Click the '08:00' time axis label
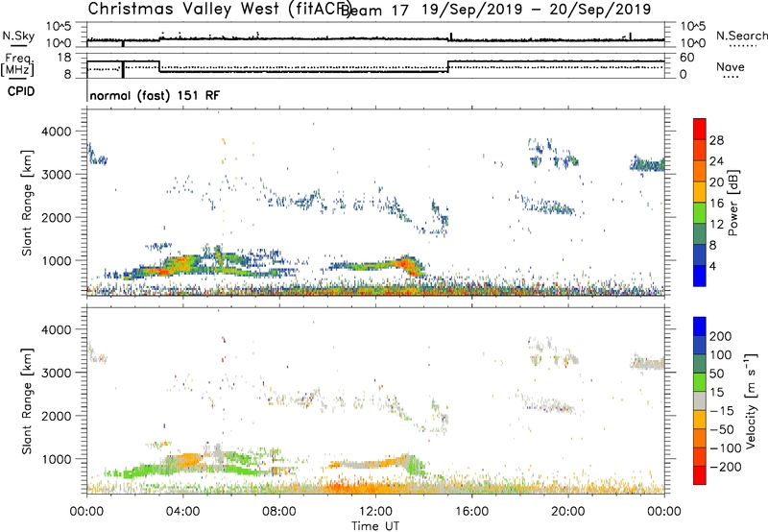Screen dimensions: 768x532 (278, 512)
